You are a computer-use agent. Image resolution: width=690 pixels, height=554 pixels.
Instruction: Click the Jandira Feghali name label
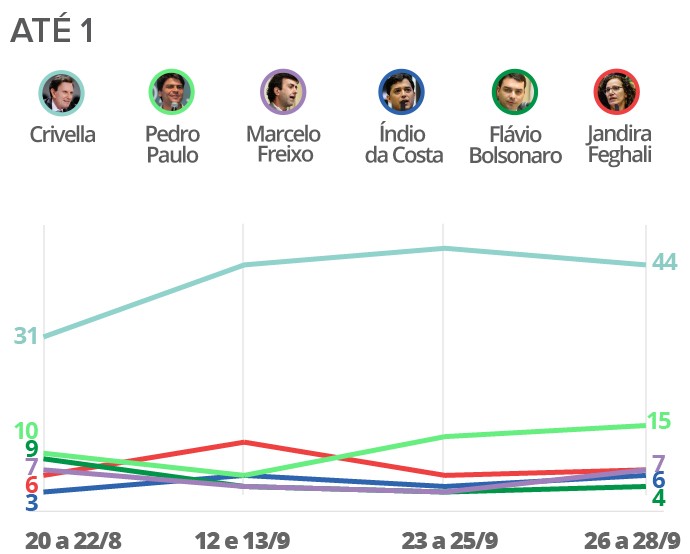point(619,144)
